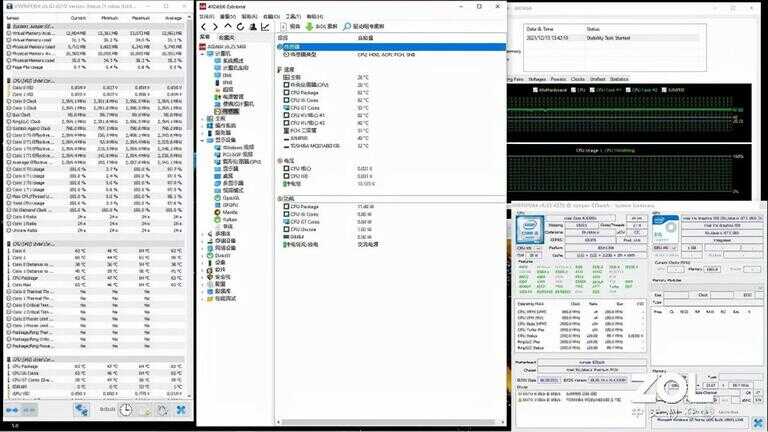Click the HWiNFO64 close X icon at bottom
Image resolution: width=768 pixels, height=432 pixels.
click(x=181, y=409)
